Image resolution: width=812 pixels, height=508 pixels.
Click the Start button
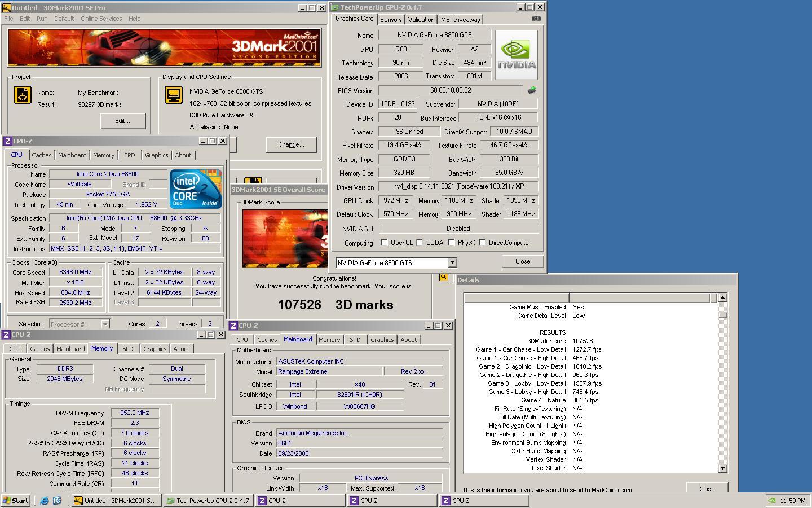[16, 501]
